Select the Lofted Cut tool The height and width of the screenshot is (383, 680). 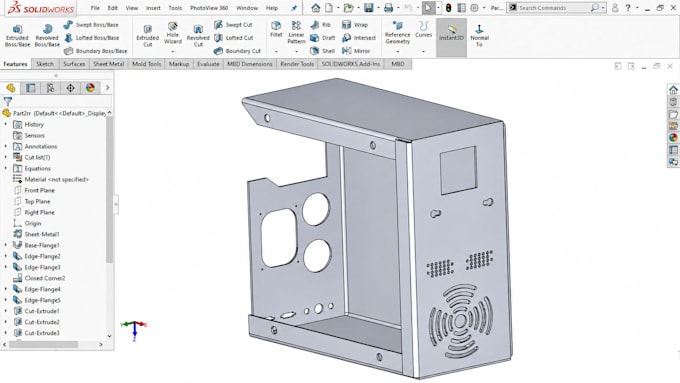point(233,38)
